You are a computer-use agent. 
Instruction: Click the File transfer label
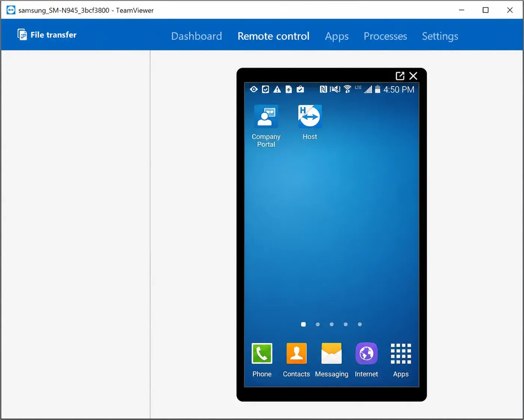53,35
